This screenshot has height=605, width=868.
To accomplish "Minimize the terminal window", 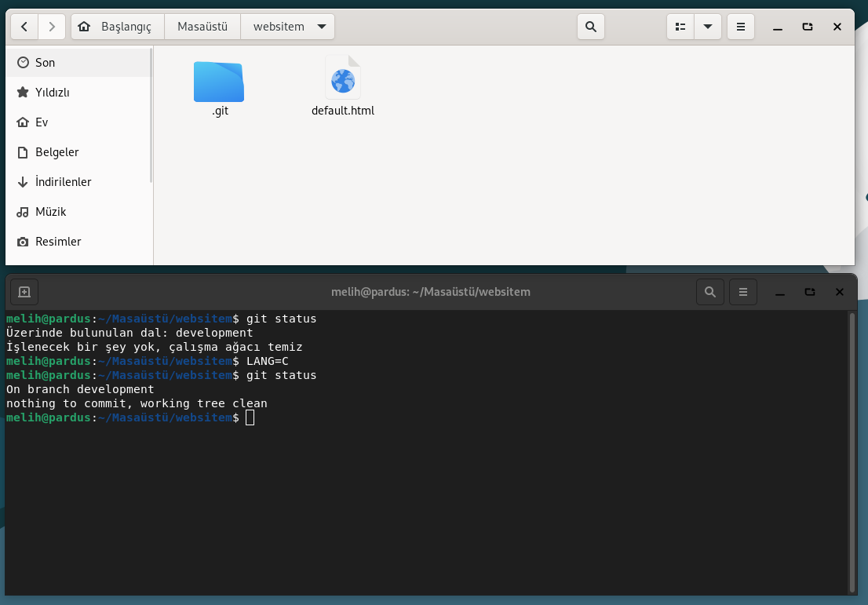I will [x=780, y=292].
